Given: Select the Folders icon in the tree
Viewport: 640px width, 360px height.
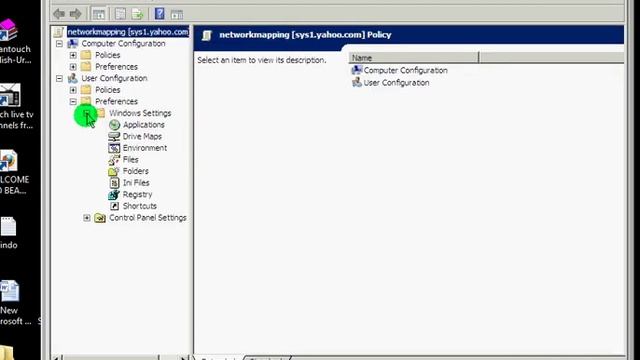Looking at the screenshot, I should [113, 171].
